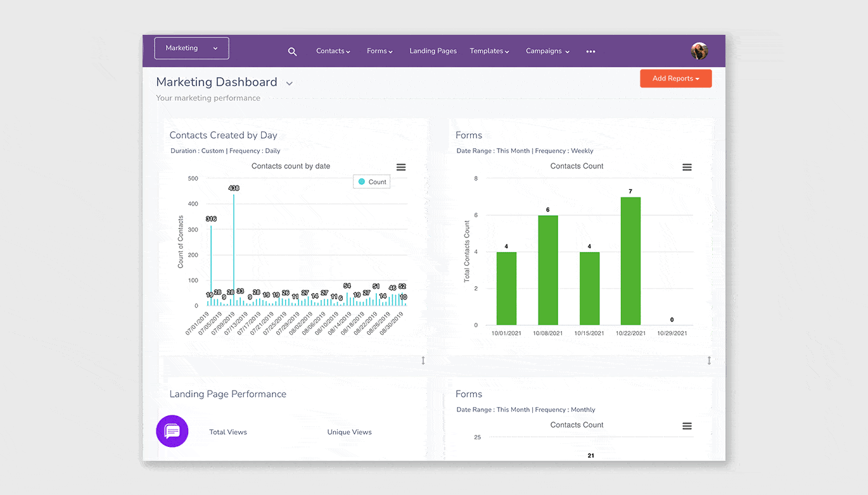This screenshot has height=495, width=868.
Task: Expand the Contacts menu
Action: (333, 51)
